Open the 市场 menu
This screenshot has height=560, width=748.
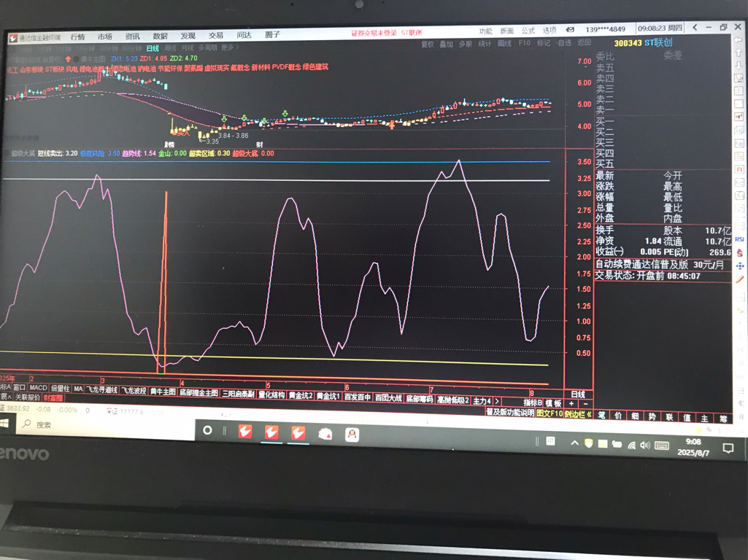pos(104,36)
